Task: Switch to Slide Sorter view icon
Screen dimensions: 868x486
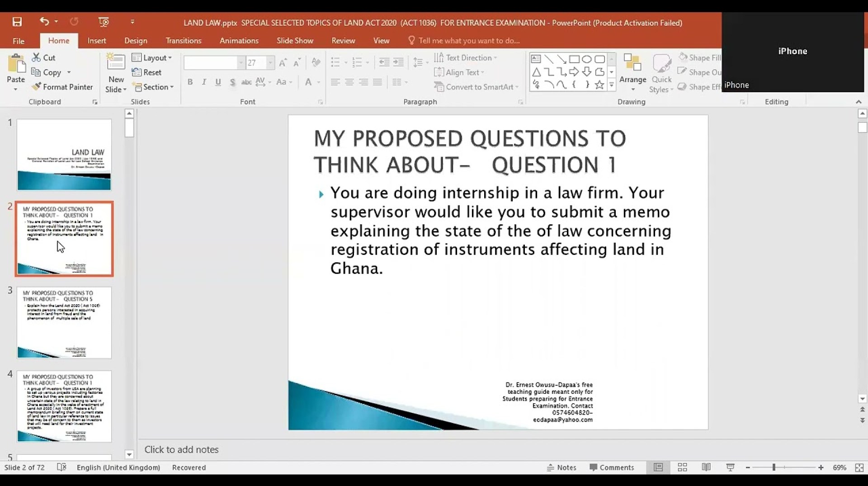Action: [x=682, y=467]
